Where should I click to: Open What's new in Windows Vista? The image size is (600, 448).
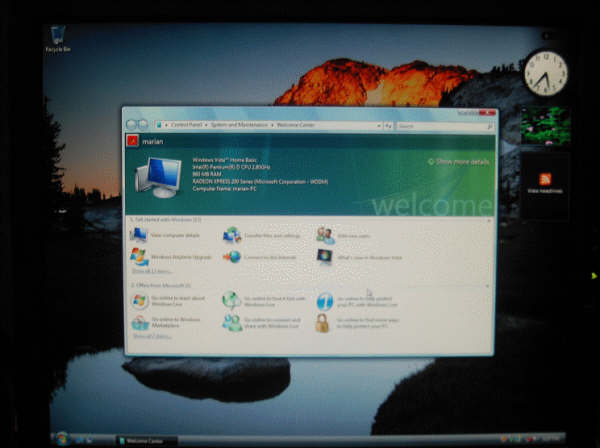point(359,257)
